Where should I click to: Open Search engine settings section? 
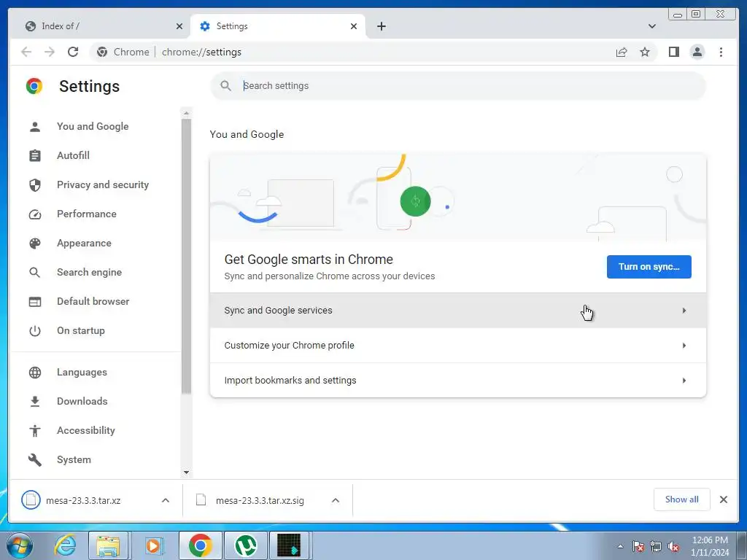(89, 272)
